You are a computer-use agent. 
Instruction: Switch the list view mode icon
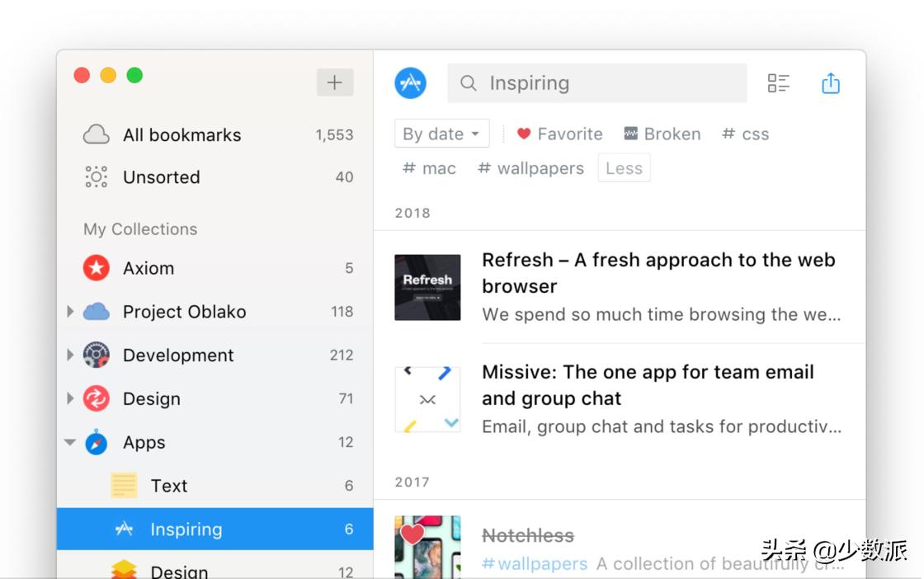[x=779, y=83]
